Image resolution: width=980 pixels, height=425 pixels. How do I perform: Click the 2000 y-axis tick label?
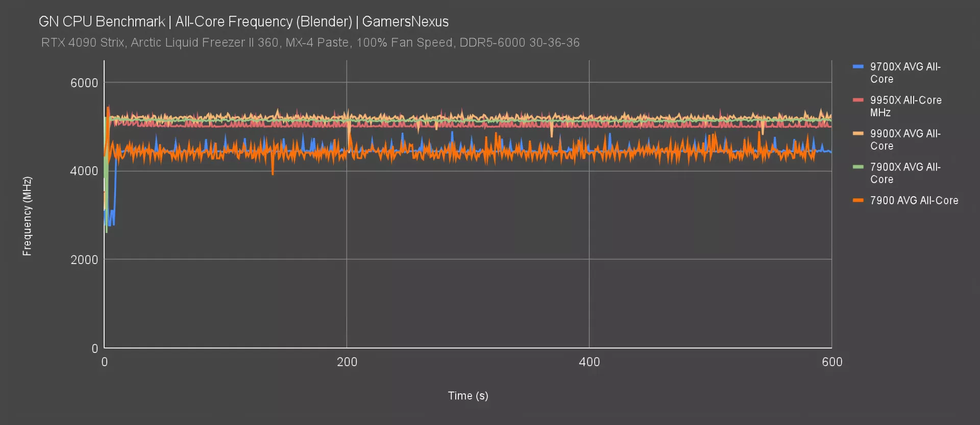(x=84, y=259)
